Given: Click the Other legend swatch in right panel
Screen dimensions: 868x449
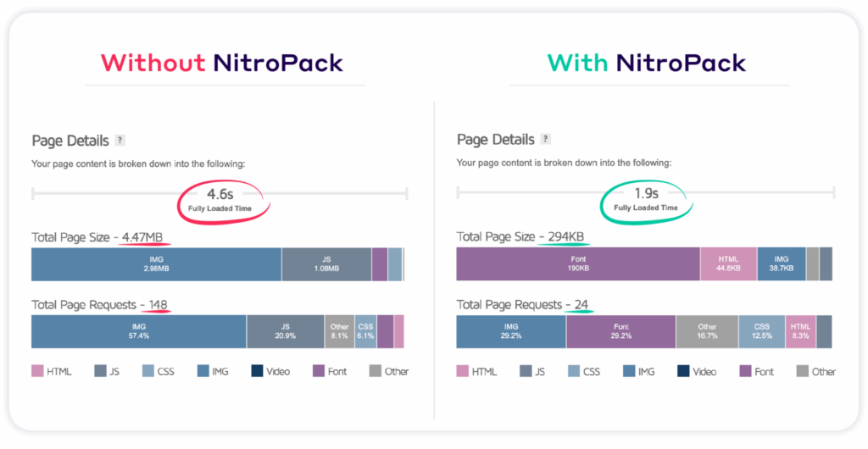Looking at the screenshot, I should (803, 371).
